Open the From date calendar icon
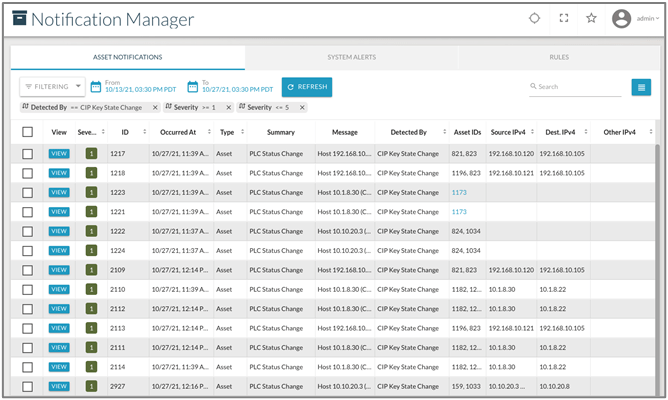This screenshot has height=400, width=668. pyautogui.click(x=96, y=86)
